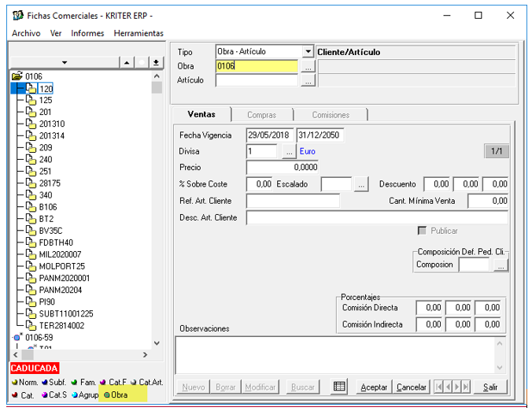Image resolution: width=532 pixels, height=411 pixels.
Task: Open the Informes menu
Action: point(87,33)
